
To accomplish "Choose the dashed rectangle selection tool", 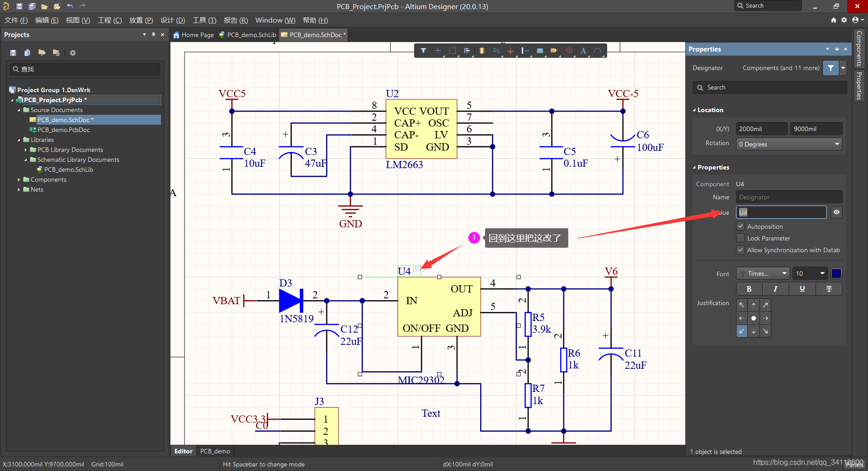I will pos(452,51).
